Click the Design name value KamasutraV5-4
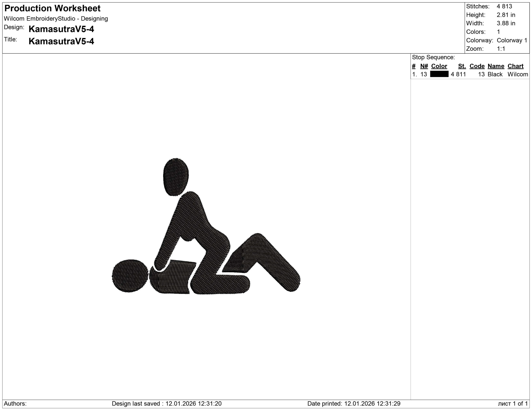Viewport: 532px width, 409px height. click(61, 29)
